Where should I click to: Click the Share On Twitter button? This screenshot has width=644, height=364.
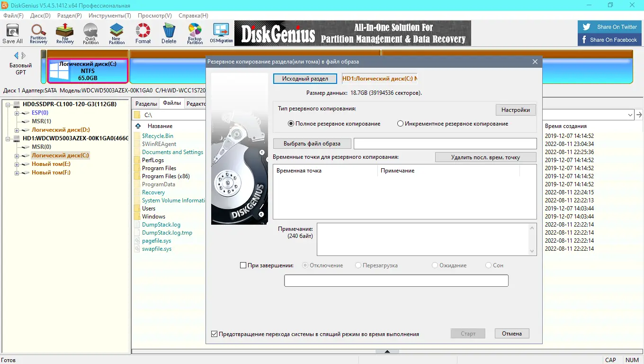coord(610,27)
